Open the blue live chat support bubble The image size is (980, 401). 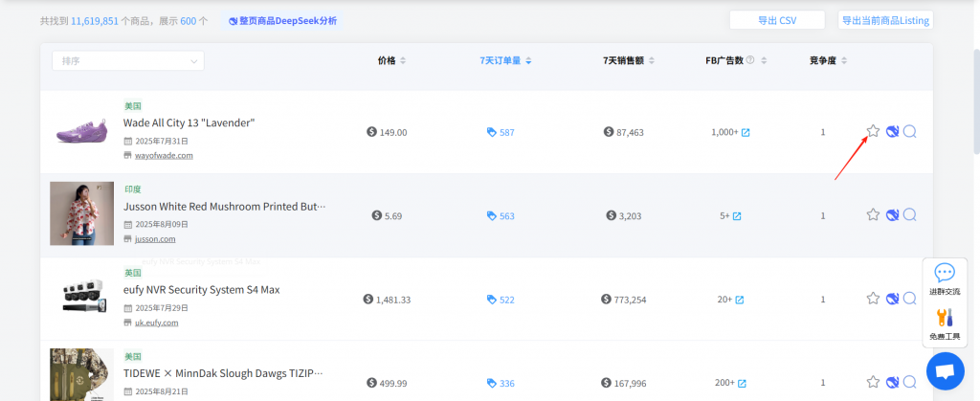945,371
